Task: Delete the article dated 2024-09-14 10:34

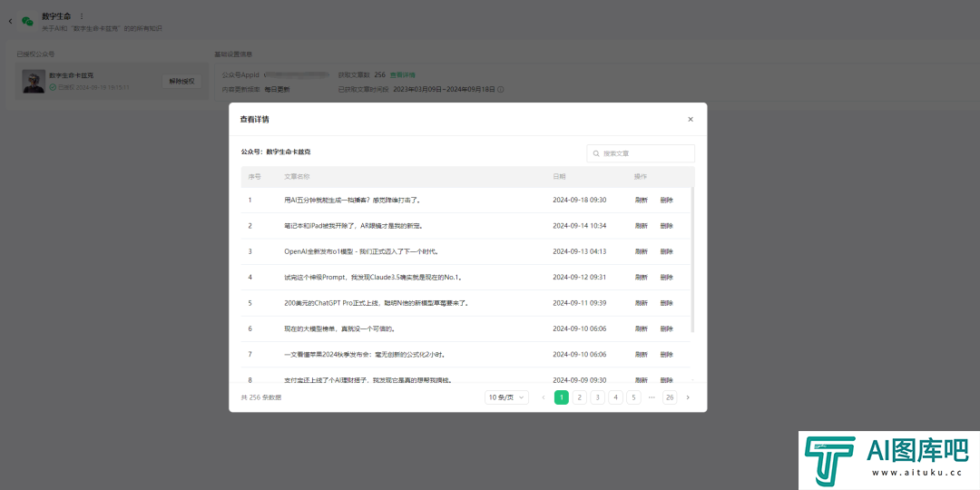Action: 666,226
